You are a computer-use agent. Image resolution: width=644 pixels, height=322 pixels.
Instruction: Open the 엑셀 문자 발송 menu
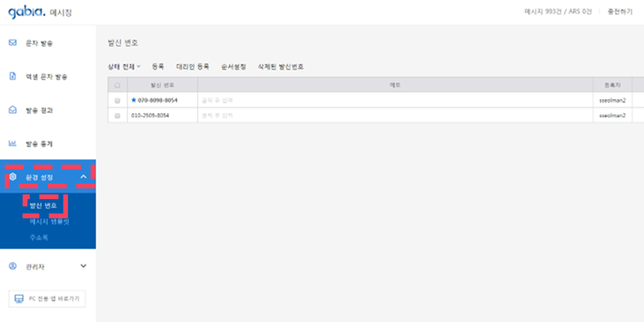[x=46, y=77]
